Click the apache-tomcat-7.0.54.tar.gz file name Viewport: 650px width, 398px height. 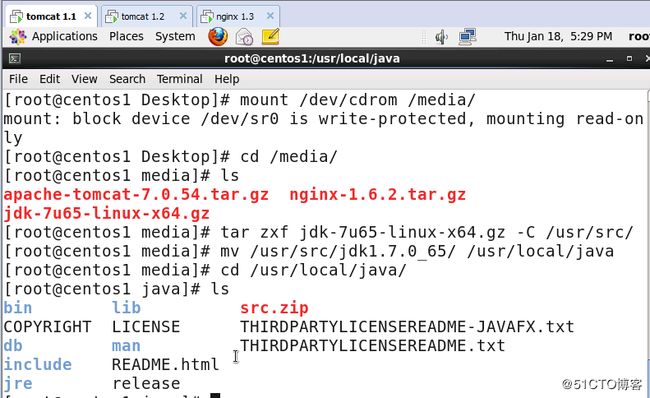coord(136,194)
